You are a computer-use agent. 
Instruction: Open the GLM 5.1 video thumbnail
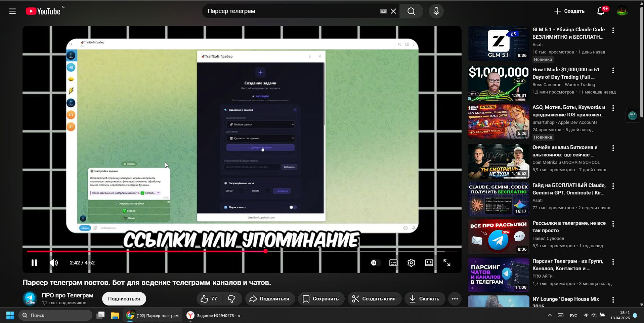click(x=499, y=43)
